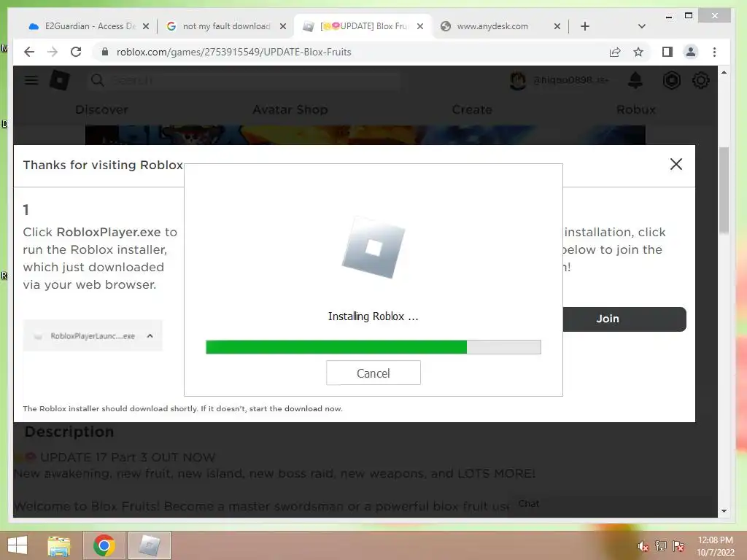The height and width of the screenshot is (560, 747).
Task: Click the forward navigation arrow
Action: click(x=53, y=52)
